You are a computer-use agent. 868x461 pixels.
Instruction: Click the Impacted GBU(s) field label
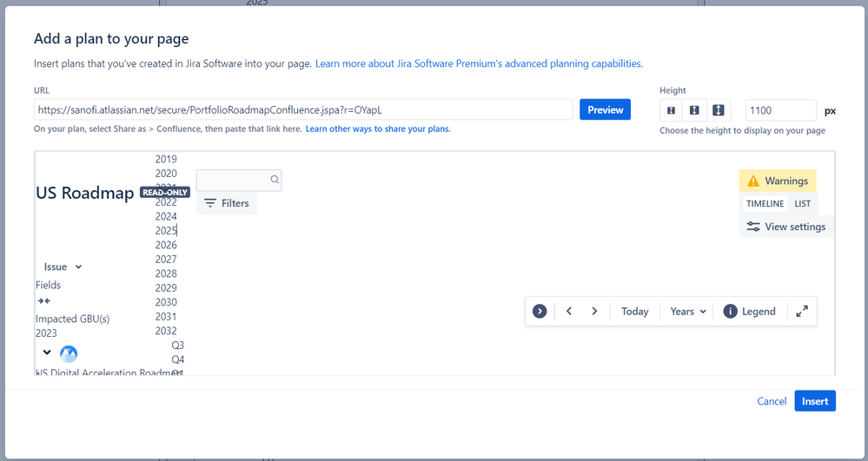pyautogui.click(x=72, y=319)
